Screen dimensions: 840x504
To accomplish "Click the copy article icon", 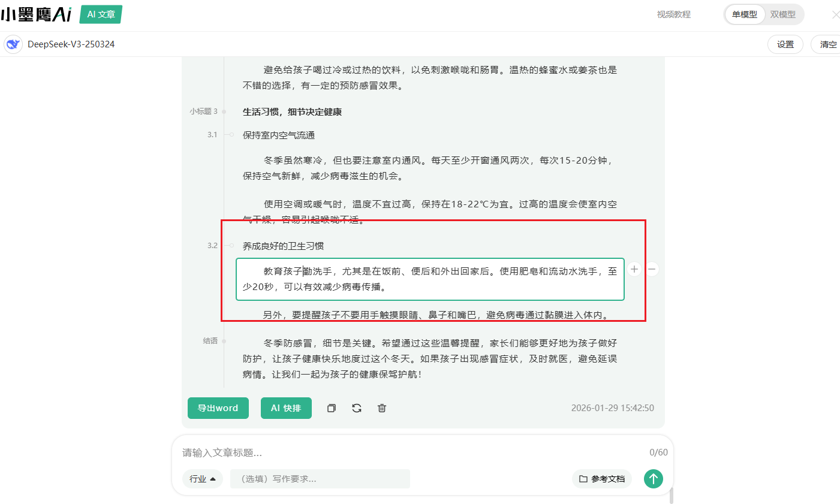I will point(331,408).
